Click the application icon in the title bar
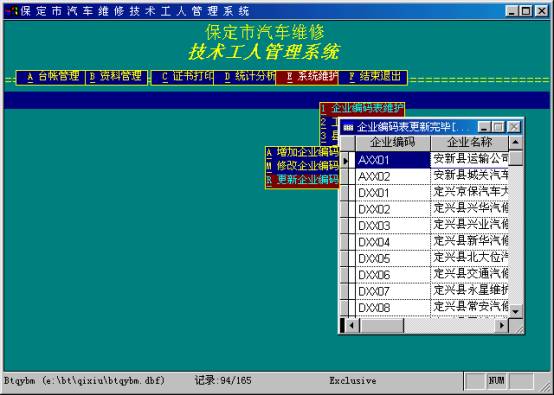The width and height of the screenshot is (554, 395). [12, 11]
